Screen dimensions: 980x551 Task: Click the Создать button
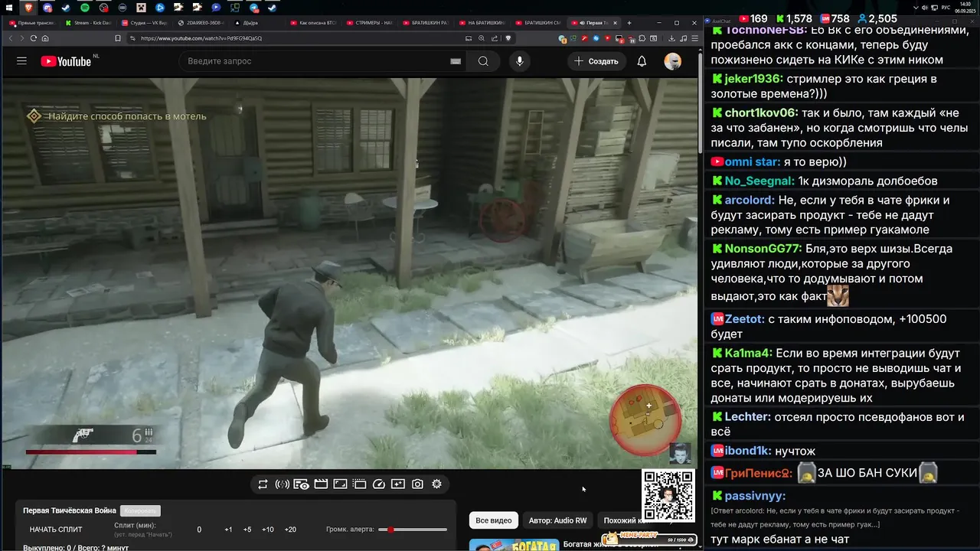pos(596,61)
